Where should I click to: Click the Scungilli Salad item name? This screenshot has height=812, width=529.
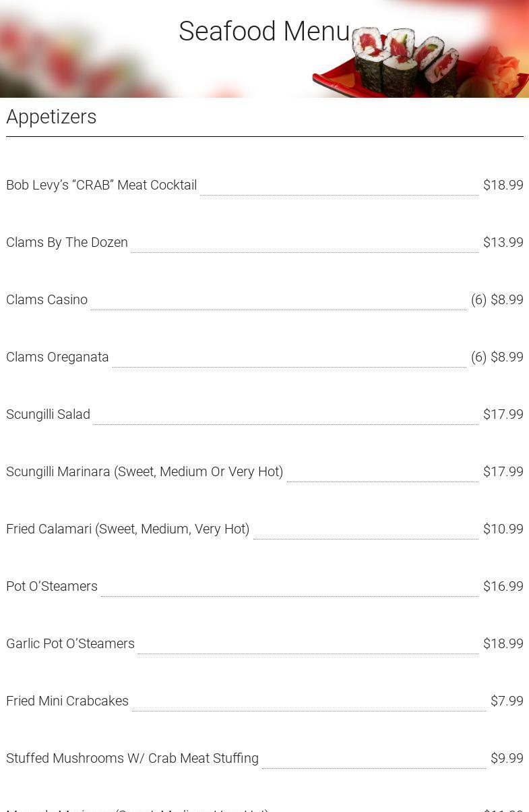(48, 414)
